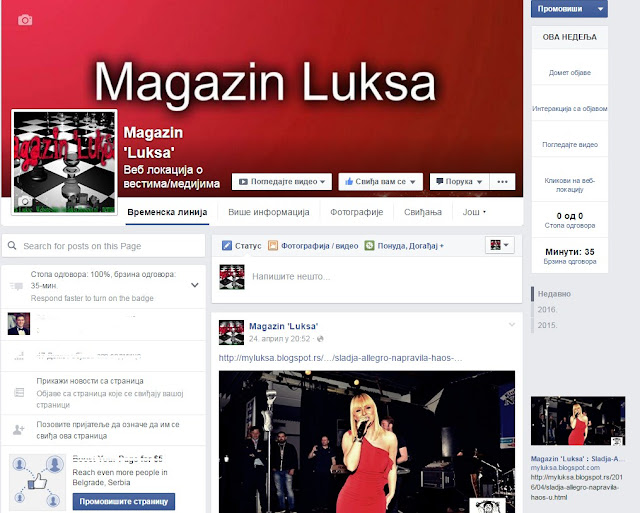Click the user photo in tuxedo
The width and height of the screenshot is (640, 513).
pos(19,324)
